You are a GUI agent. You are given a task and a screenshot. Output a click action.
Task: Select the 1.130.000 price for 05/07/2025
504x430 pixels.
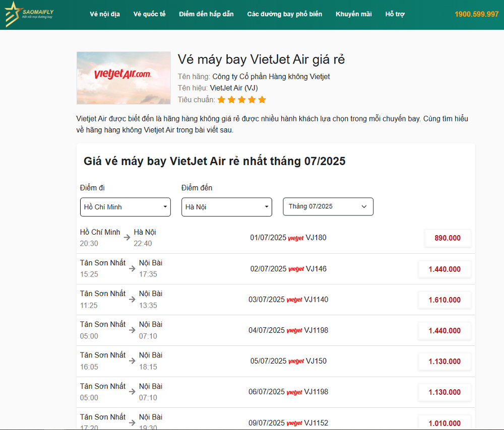(x=445, y=362)
